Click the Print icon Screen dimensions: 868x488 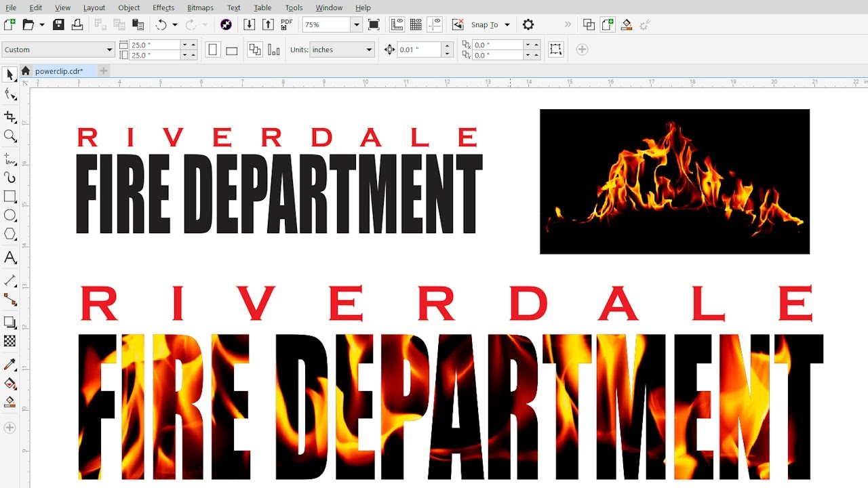tap(77, 24)
